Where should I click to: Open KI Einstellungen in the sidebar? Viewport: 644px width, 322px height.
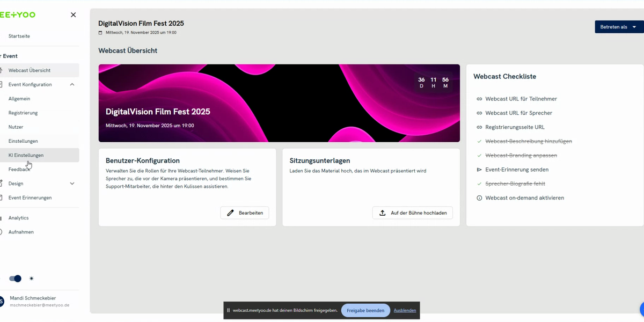(26, 155)
